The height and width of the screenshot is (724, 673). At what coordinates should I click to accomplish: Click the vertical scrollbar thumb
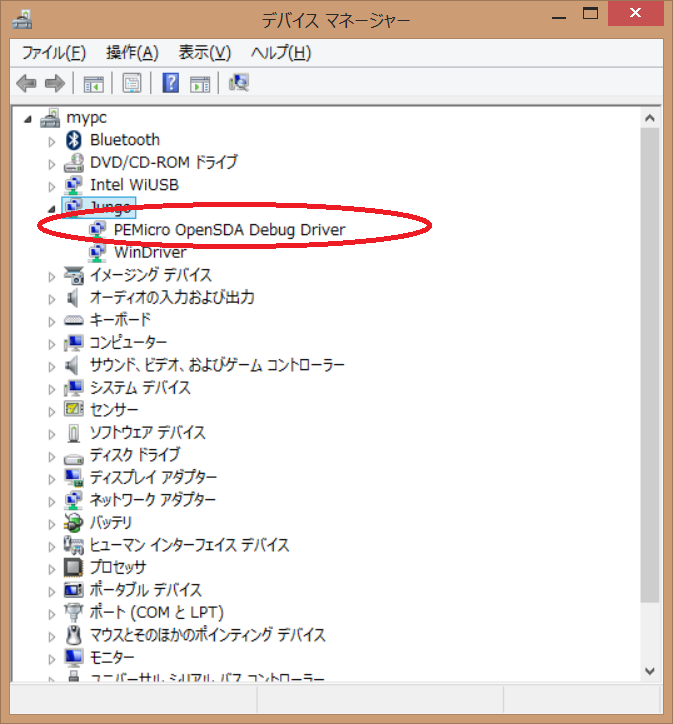650,365
